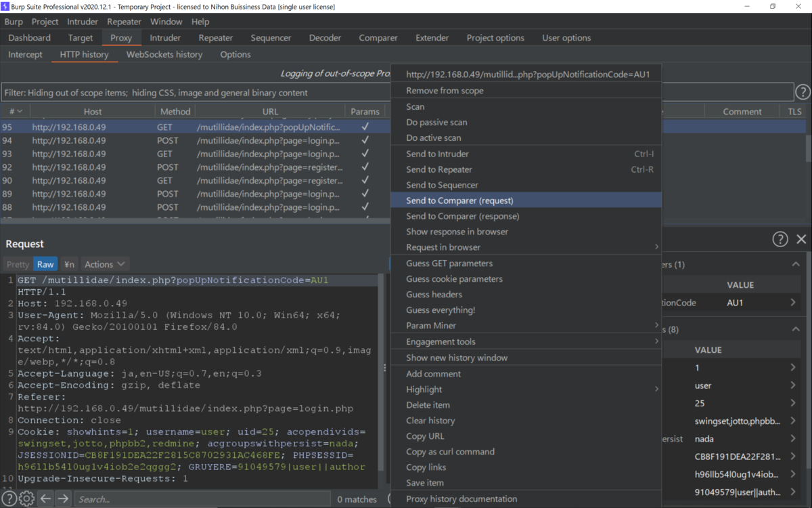Choose Send to Comparer (request)
The height and width of the screenshot is (508, 812).
[525, 200]
